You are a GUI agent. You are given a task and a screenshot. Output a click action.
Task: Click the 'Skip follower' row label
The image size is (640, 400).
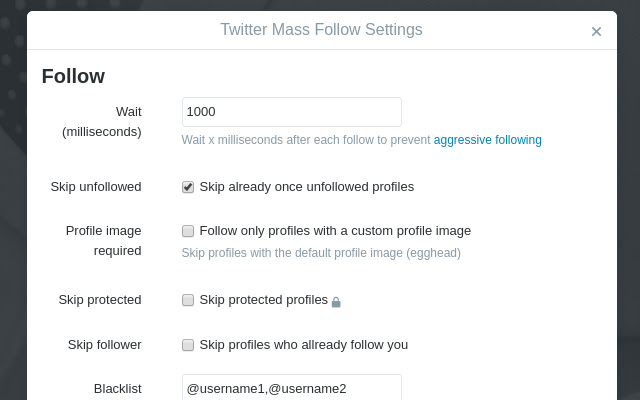pyautogui.click(x=104, y=344)
